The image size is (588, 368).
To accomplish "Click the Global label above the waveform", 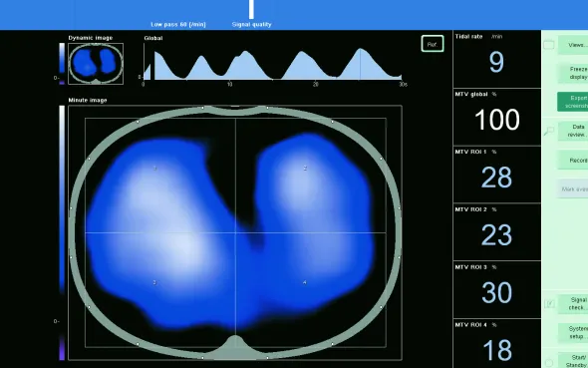I will [153, 38].
